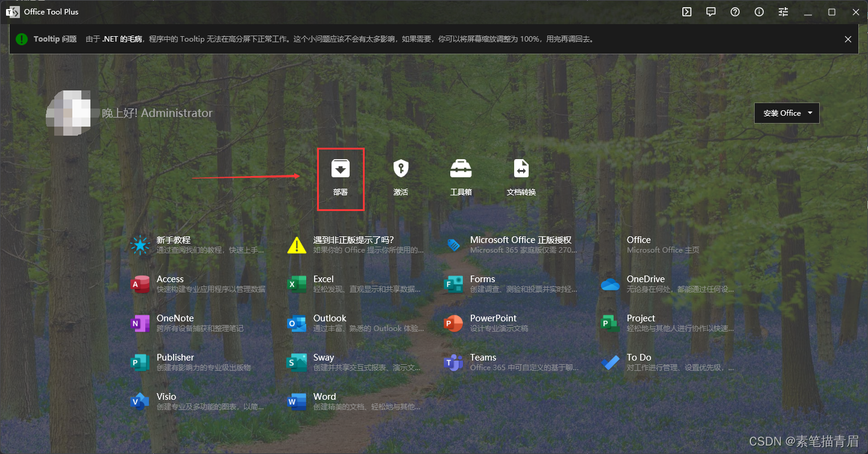Open the command console icon in title bar
Viewport: 868px width, 454px height.
click(x=687, y=11)
